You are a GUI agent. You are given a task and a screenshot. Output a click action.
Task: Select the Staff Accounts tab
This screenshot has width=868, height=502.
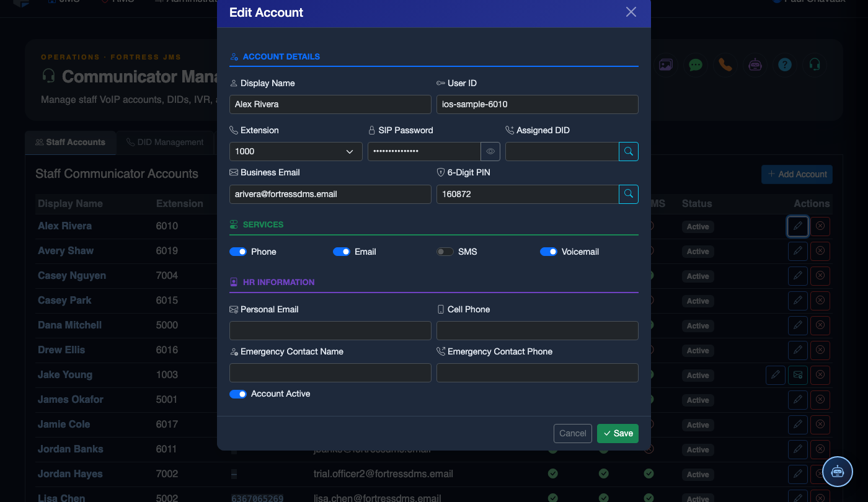[x=71, y=143]
